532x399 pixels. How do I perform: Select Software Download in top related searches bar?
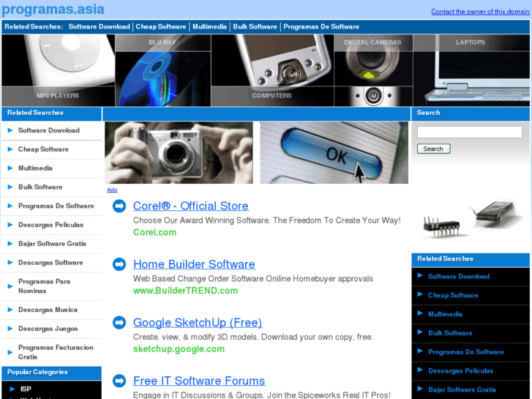click(x=99, y=27)
